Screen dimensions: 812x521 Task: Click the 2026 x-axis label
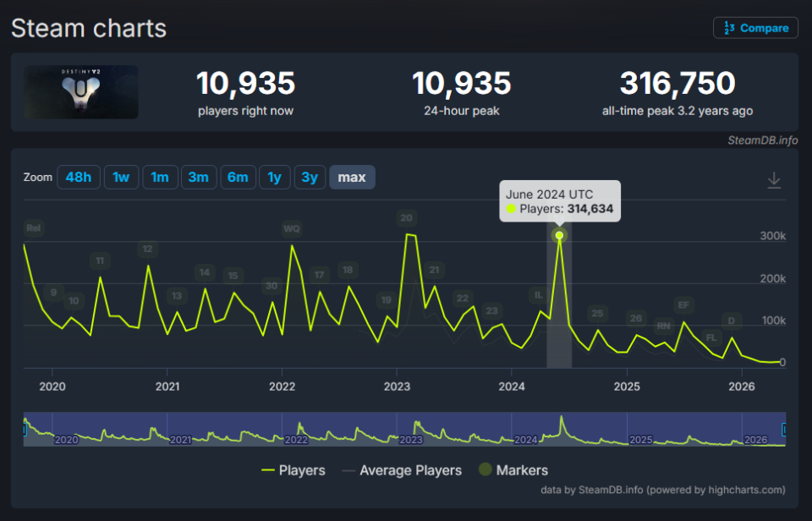pos(742,387)
